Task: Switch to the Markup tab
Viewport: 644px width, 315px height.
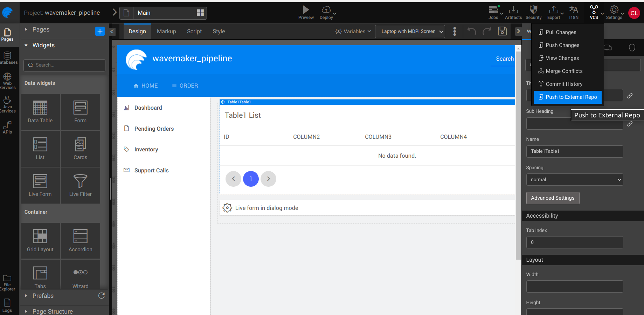Action: (x=166, y=32)
